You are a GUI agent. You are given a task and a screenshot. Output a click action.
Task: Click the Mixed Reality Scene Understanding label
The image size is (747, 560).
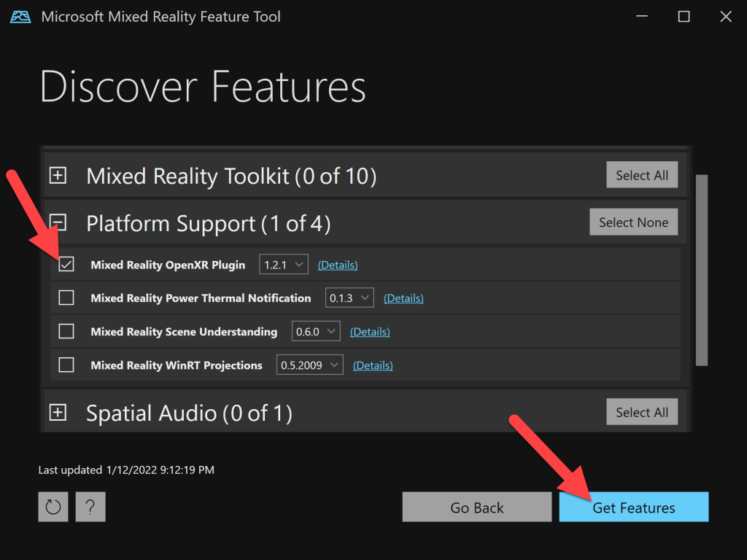click(x=184, y=332)
